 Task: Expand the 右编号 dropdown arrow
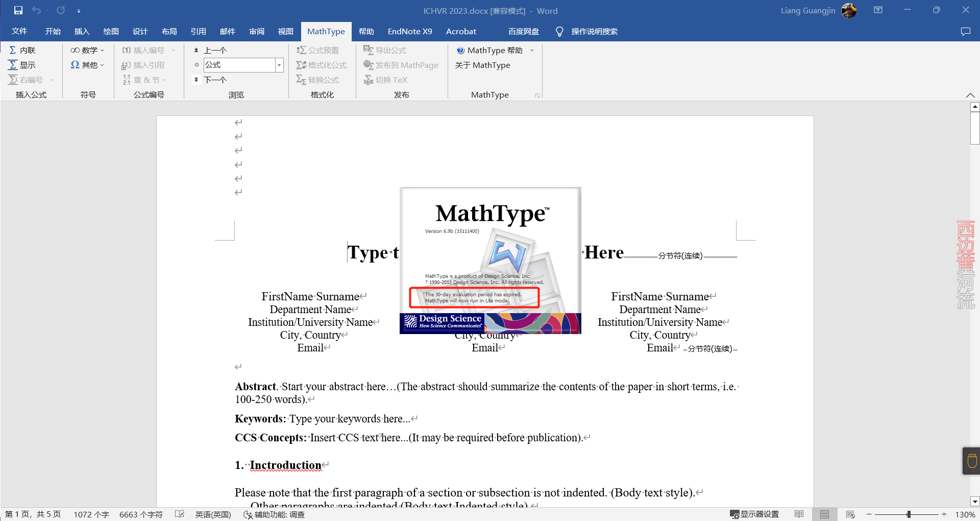tap(52, 80)
